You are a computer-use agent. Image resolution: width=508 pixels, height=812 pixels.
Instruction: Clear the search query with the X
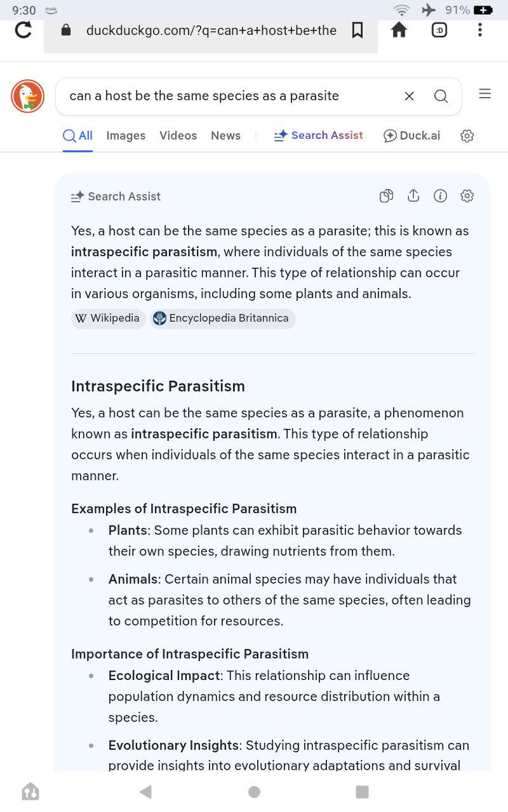(x=410, y=96)
